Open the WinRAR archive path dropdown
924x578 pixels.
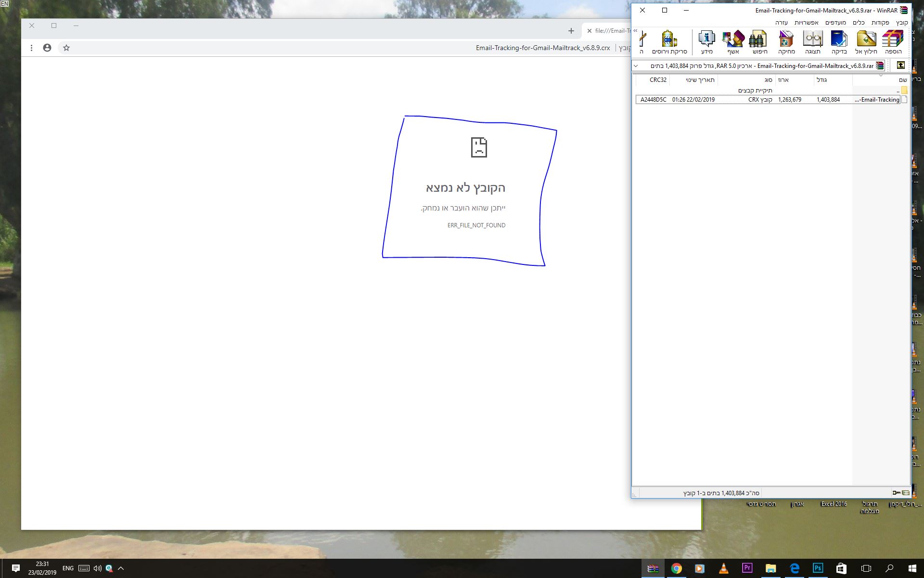point(636,66)
